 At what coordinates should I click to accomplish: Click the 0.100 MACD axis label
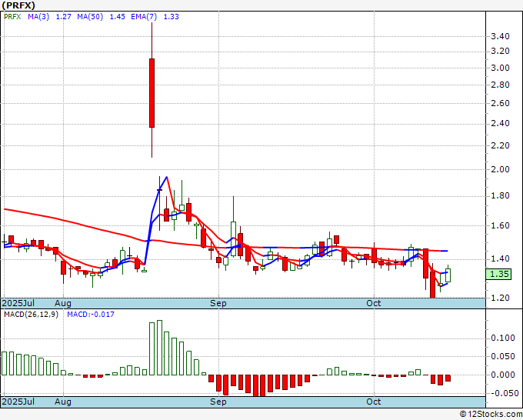[x=503, y=338]
